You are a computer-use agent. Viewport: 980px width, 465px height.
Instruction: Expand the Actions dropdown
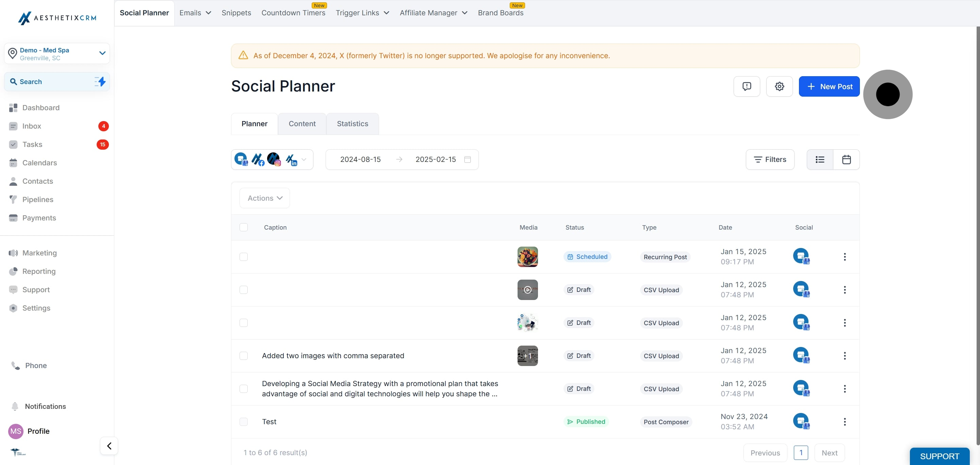(265, 198)
